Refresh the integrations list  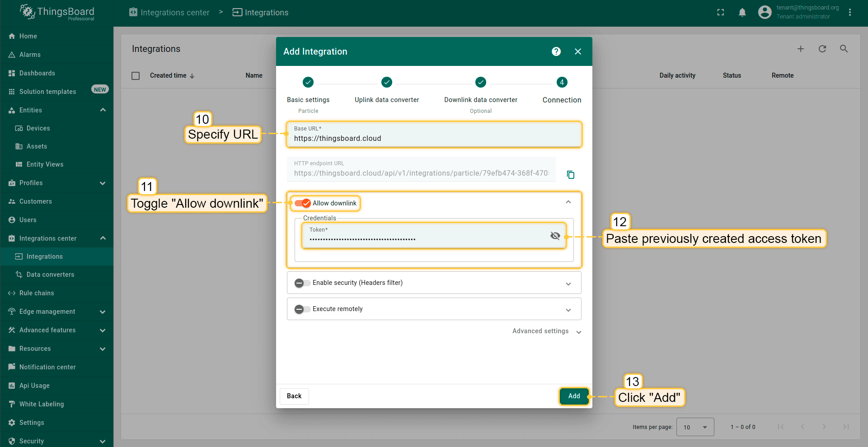[x=822, y=49]
